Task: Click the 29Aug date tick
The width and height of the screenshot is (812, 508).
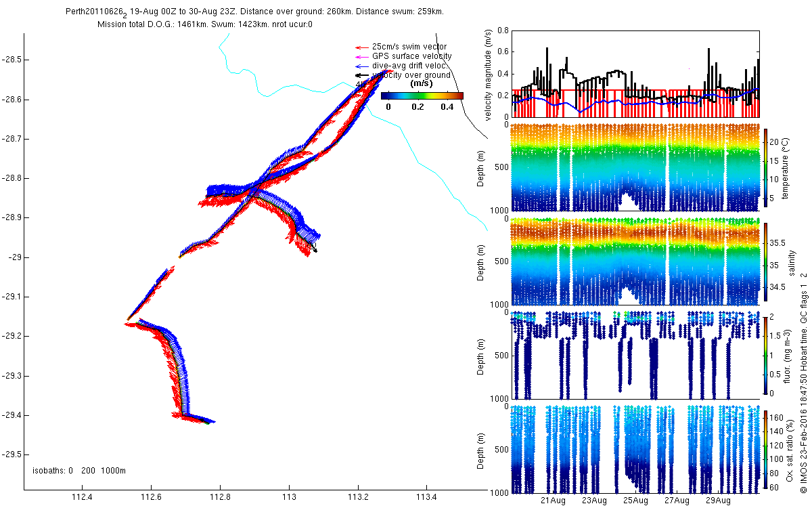Action: (x=719, y=500)
